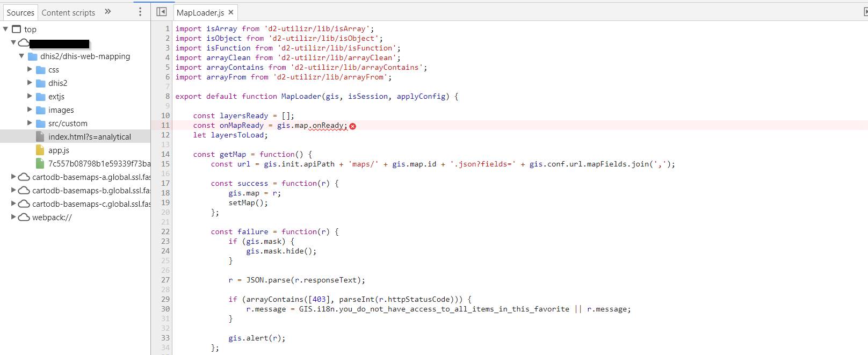
Task: Set breakpoint on line number 27
Action: 165,280
